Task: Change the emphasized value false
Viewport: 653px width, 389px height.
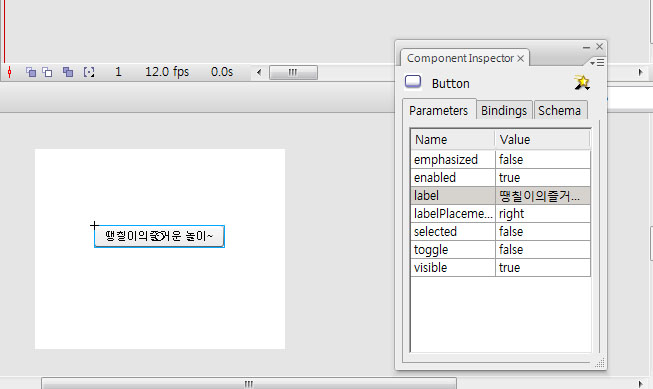Action: tap(543, 160)
